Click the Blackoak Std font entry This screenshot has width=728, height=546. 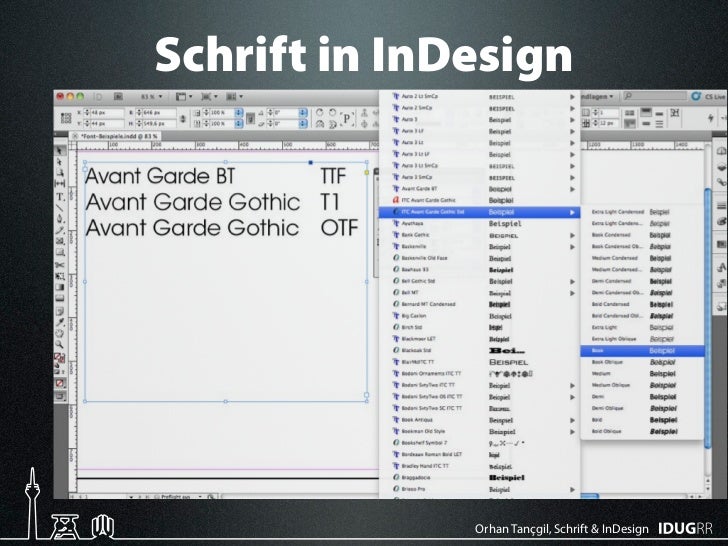coord(479,351)
